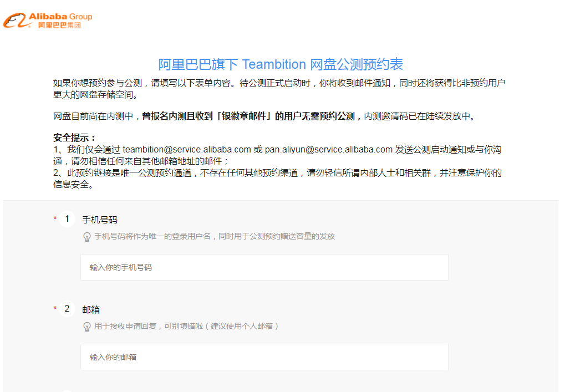Select the 邮箱 question label

coord(90,309)
